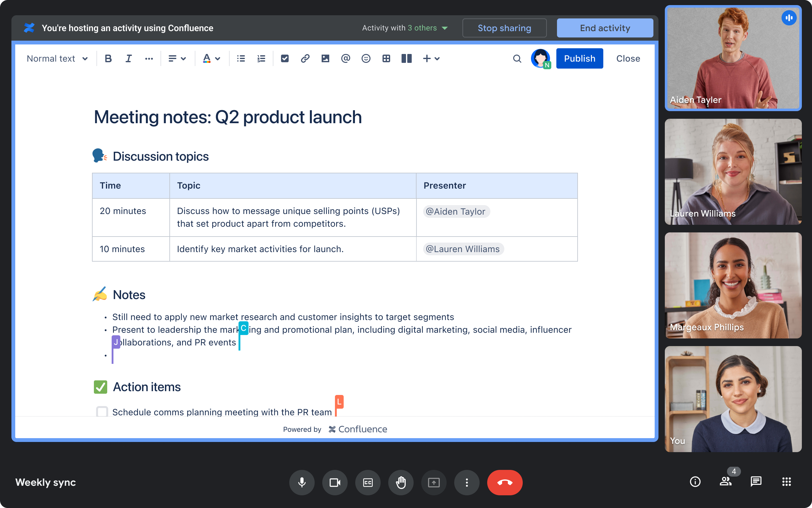The width and height of the screenshot is (812, 508).
Task: Leave the call with the red button
Action: pos(505,483)
